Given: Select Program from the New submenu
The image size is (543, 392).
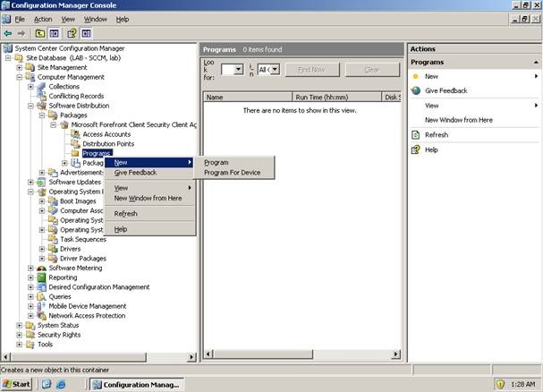Looking at the screenshot, I should point(216,162).
